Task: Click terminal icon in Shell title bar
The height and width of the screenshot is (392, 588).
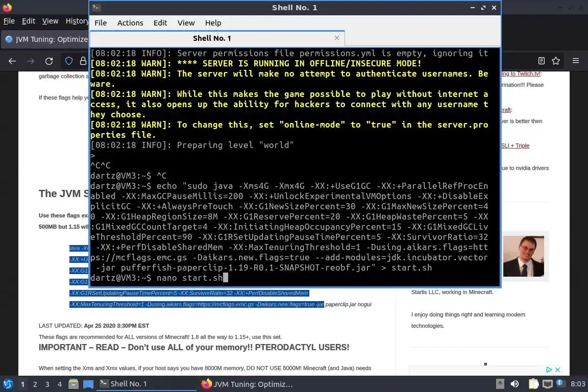Action: 96,8
